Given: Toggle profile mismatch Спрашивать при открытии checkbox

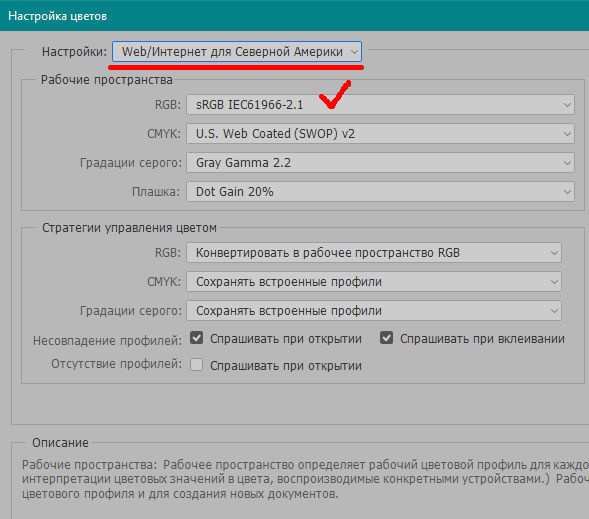Looking at the screenshot, I should coord(196,338).
